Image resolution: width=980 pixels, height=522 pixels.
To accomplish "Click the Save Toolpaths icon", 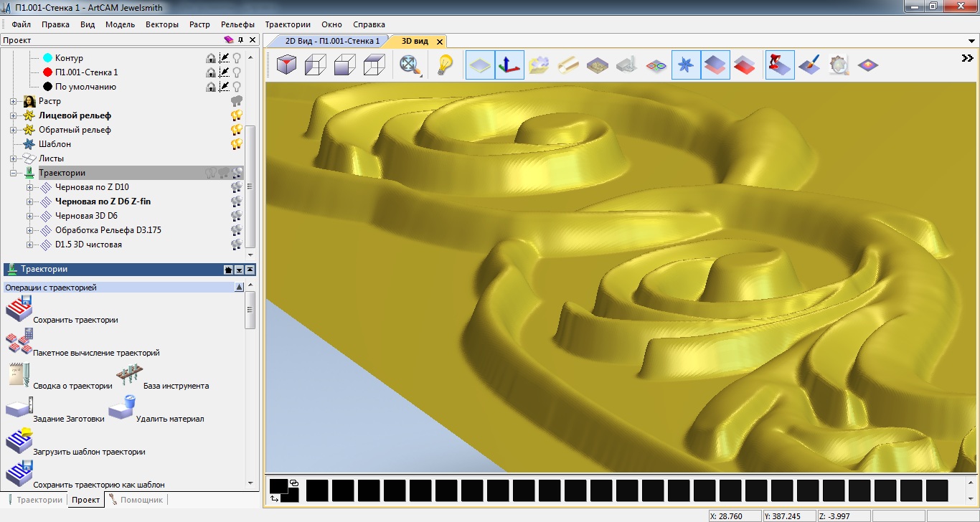I will click(x=19, y=309).
